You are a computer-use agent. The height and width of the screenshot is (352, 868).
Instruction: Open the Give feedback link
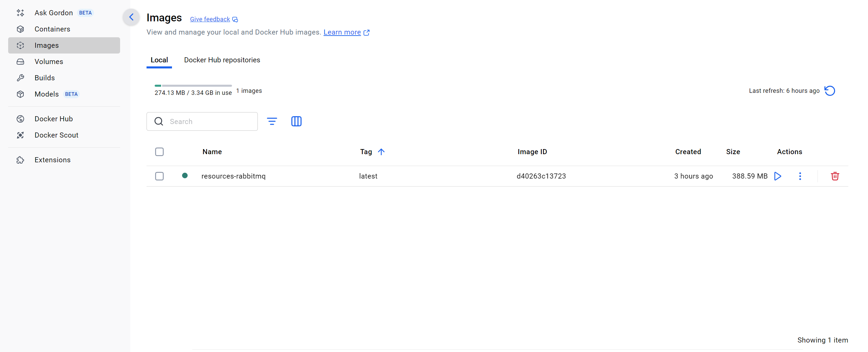[210, 19]
